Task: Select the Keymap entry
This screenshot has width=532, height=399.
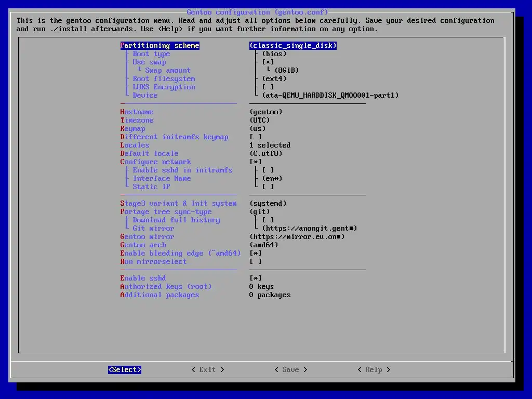Action: [132, 129]
